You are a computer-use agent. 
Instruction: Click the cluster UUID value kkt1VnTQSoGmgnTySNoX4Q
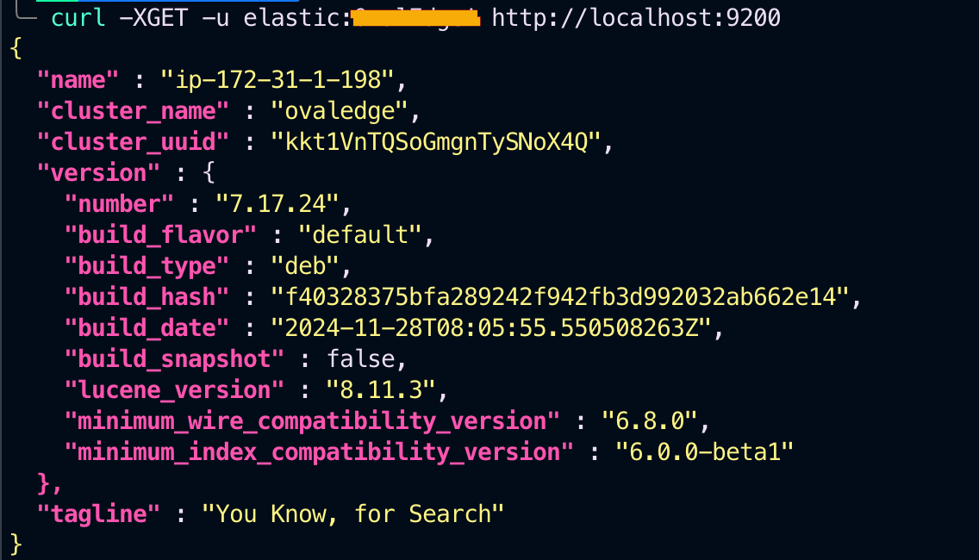pos(435,142)
